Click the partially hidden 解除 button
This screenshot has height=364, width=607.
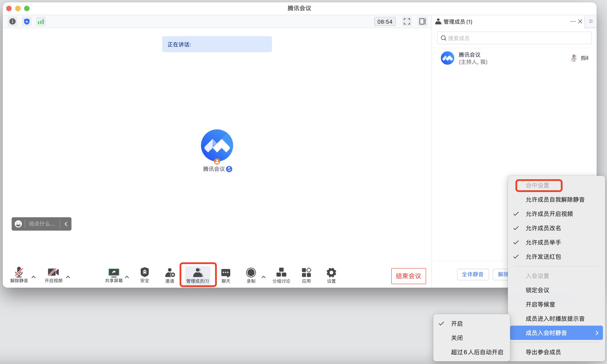500,274
